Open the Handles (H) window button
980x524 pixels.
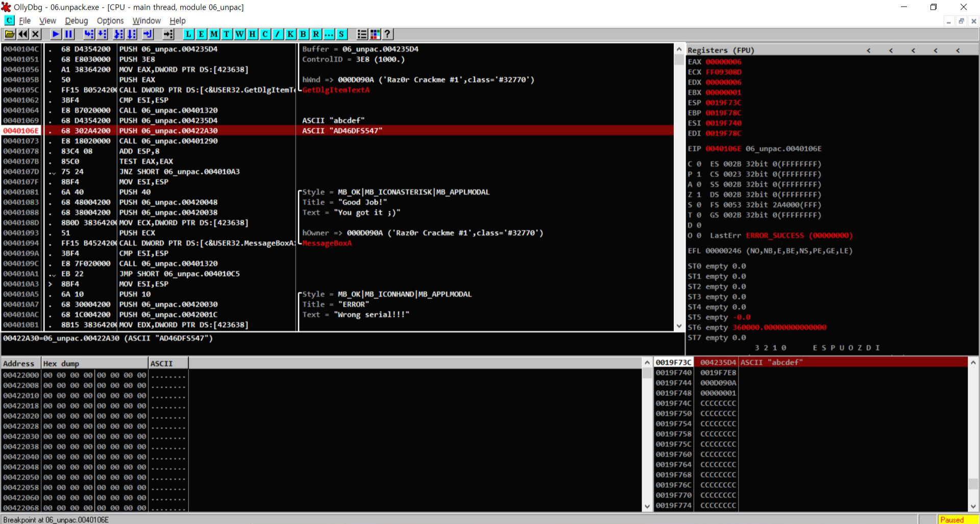click(252, 34)
